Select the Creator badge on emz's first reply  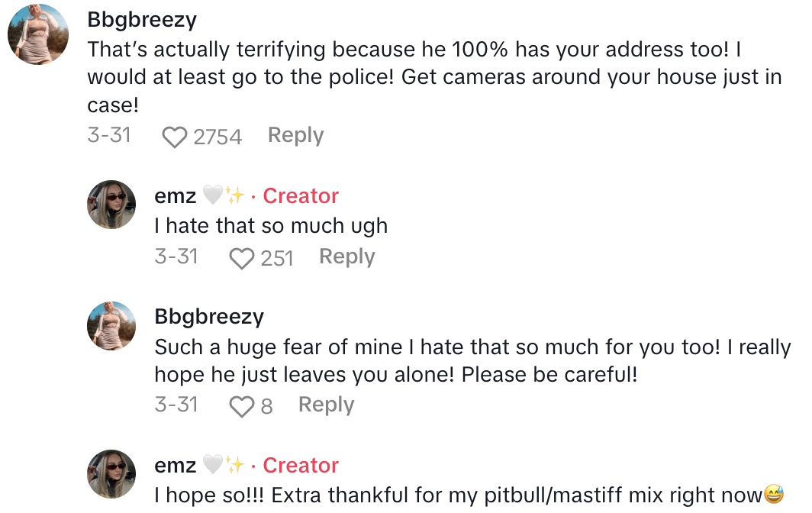[x=301, y=196]
